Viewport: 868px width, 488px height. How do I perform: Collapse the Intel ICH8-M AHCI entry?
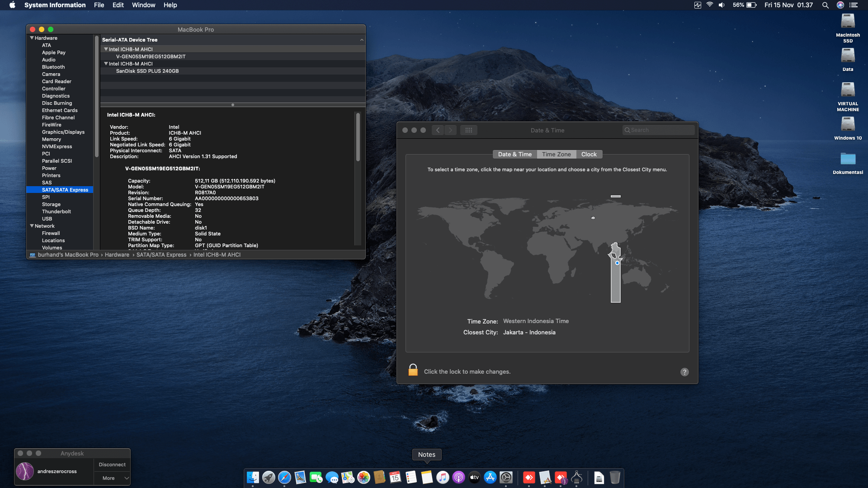coord(106,49)
